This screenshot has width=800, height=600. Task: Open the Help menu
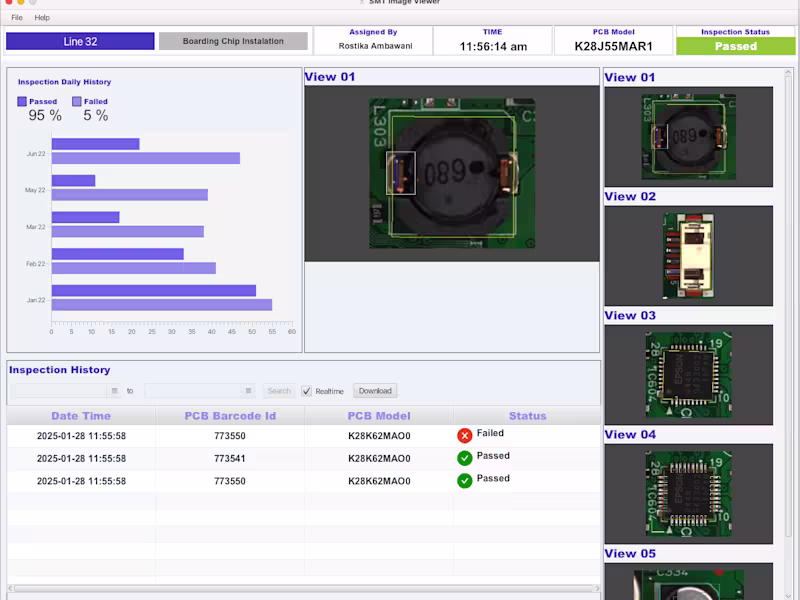(x=41, y=17)
